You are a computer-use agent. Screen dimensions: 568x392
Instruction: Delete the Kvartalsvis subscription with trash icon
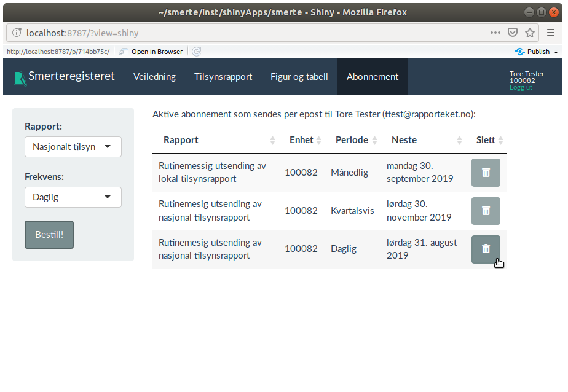pos(486,211)
